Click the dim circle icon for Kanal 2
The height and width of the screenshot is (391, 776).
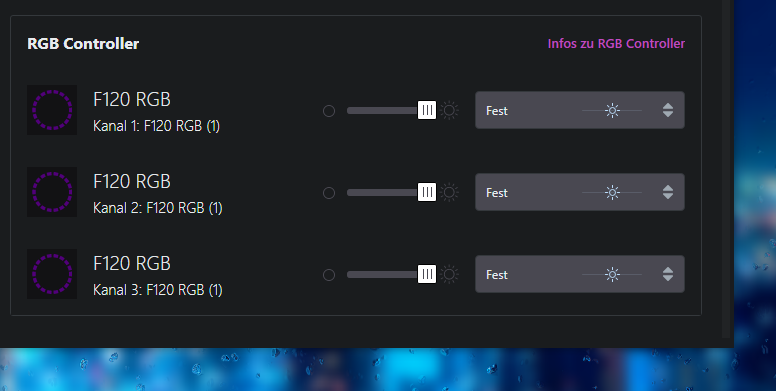pyautogui.click(x=329, y=193)
